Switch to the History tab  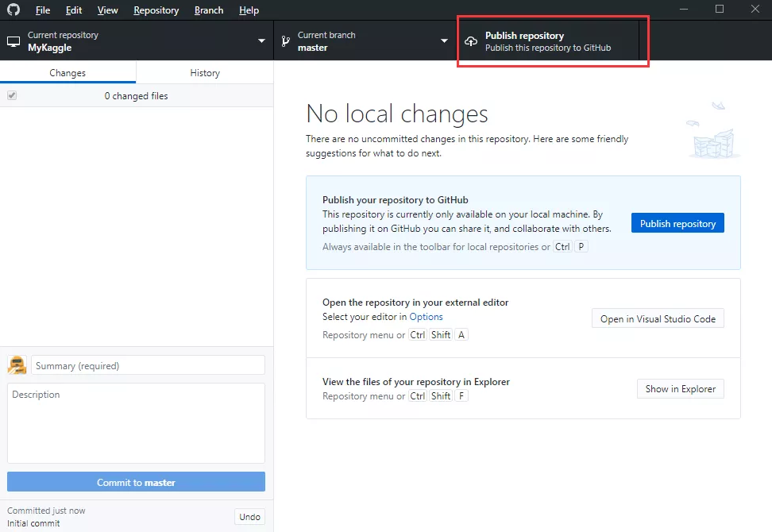click(205, 72)
